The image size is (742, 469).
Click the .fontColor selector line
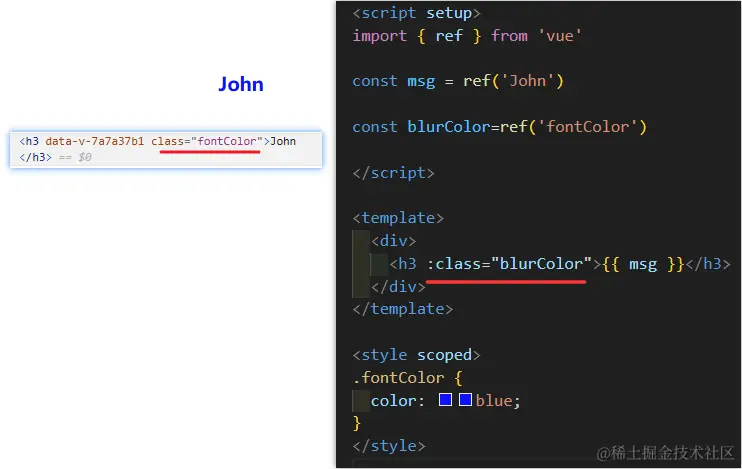(x=407, y=378)
